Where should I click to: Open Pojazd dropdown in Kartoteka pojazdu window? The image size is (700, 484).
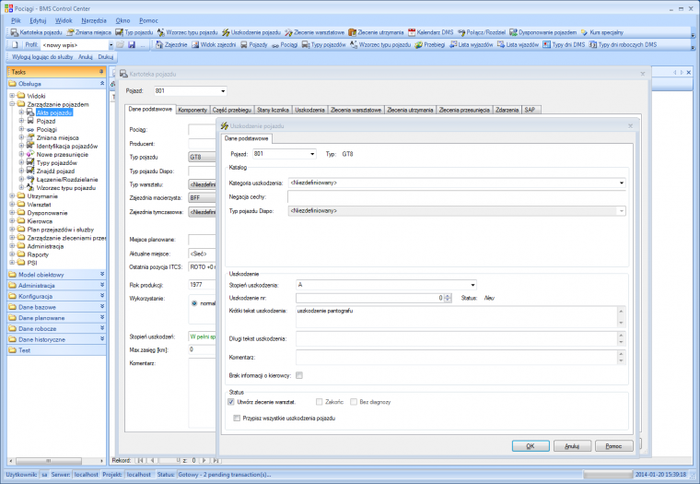click(x=223, y=91)
